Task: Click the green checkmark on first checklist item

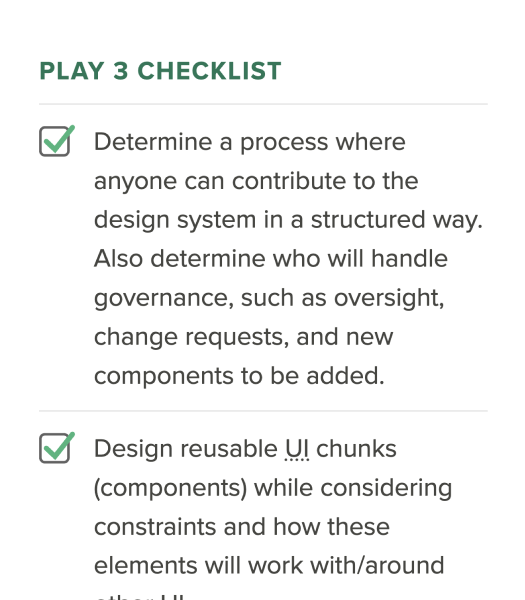Action: [59, 139]
